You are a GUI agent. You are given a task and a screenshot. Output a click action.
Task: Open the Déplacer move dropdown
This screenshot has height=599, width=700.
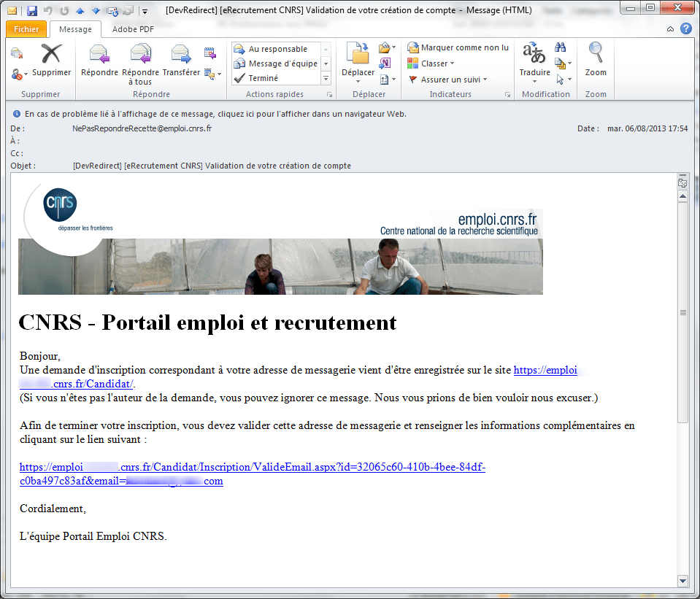[358, 63]
